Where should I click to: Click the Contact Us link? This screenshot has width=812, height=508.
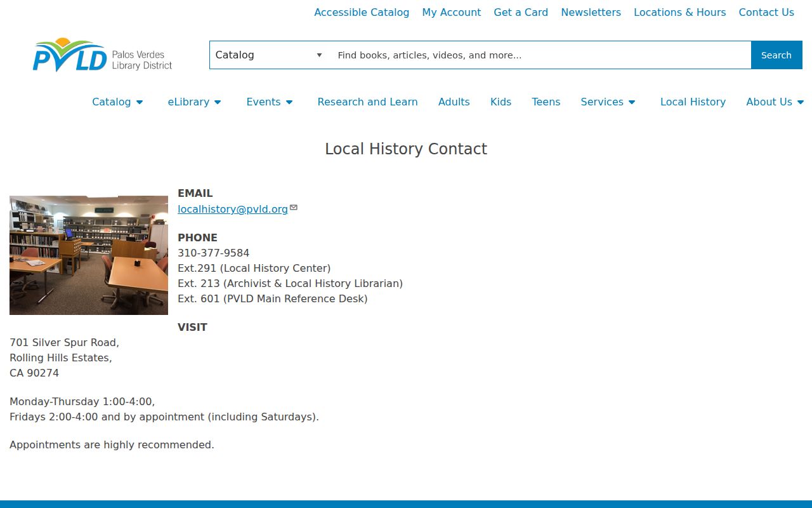(766, 12)
